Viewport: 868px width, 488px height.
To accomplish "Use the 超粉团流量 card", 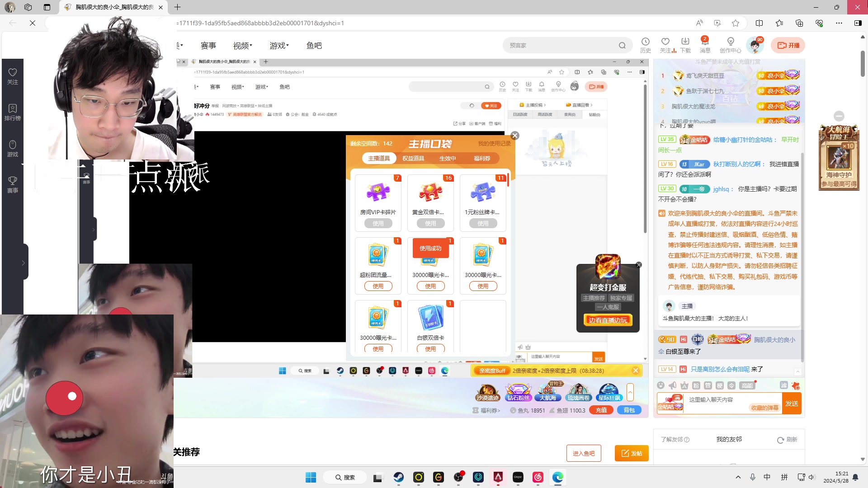I will pos(378,286).
